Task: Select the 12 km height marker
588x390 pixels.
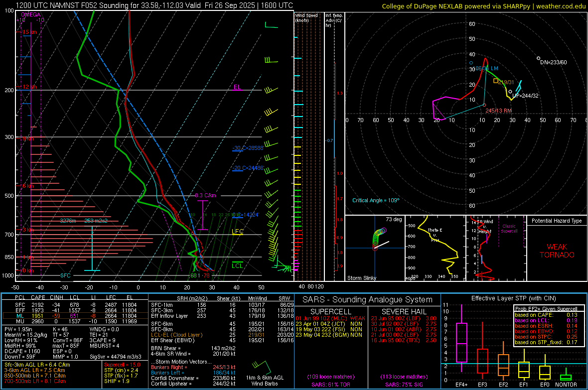Action: (x=29, y=87)
